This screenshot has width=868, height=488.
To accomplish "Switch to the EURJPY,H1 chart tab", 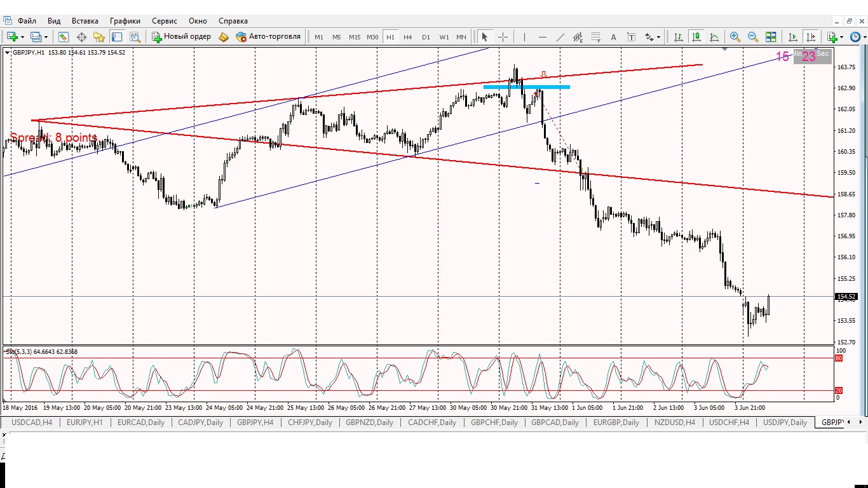I will point(85,422).
